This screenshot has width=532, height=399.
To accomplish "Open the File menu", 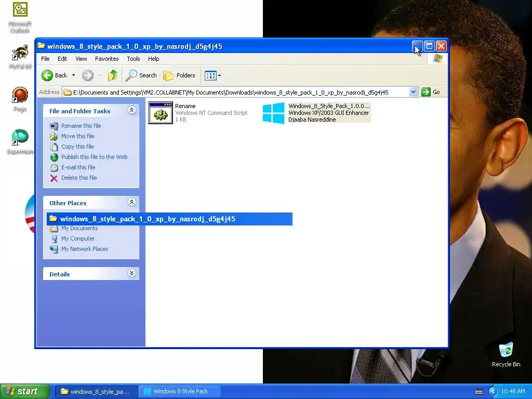I will pyautogui.click(x=46, y=59).
